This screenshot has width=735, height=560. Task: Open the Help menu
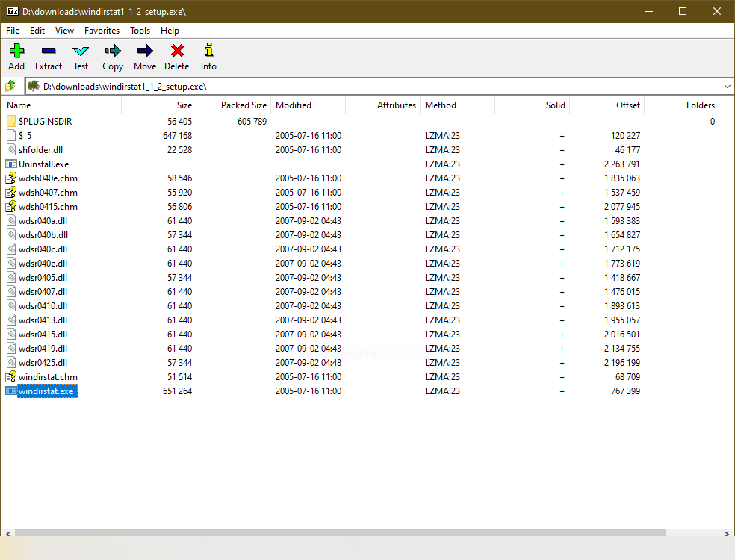coord(170,31)
